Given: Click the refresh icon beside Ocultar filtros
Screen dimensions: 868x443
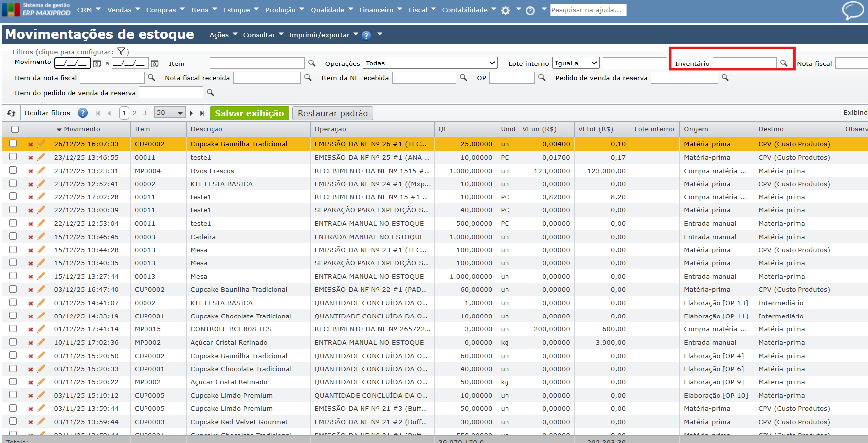Looking at the screenshot, I should point(11,113).
